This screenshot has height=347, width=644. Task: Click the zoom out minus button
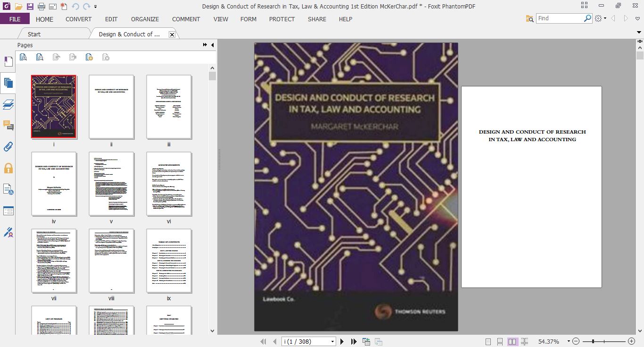tap(576, 341)
